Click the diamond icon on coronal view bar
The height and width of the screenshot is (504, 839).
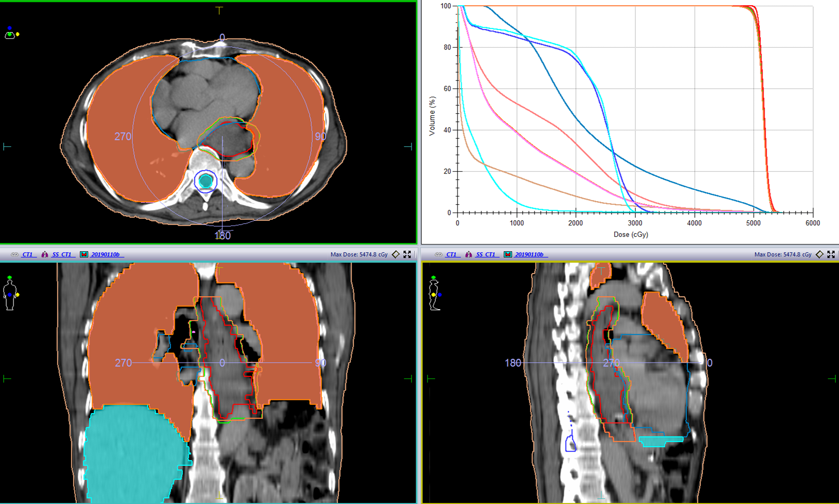[395, 254]
